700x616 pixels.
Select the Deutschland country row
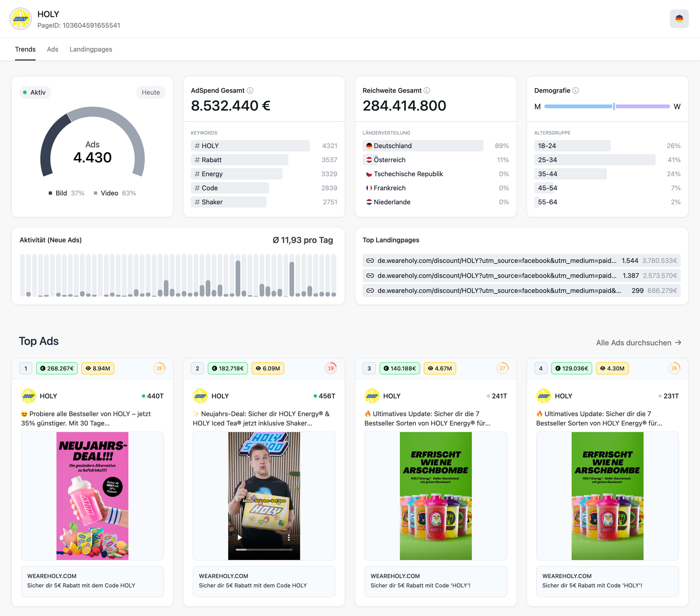click(x=436, y=146)
